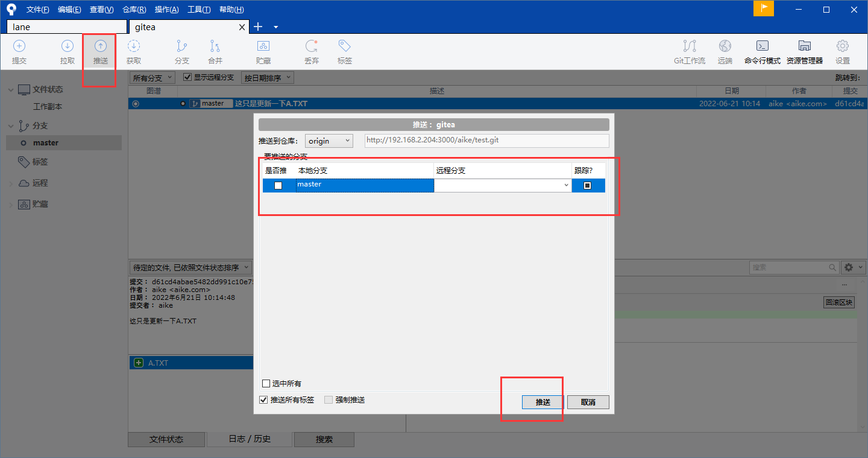Select 工作副本 in the sidebar

(48, 106)
